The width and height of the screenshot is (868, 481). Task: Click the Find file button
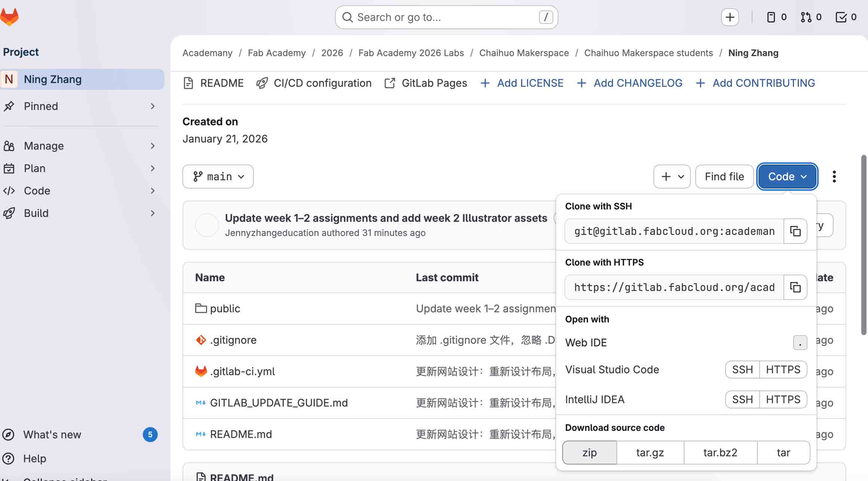pos(724,177)
